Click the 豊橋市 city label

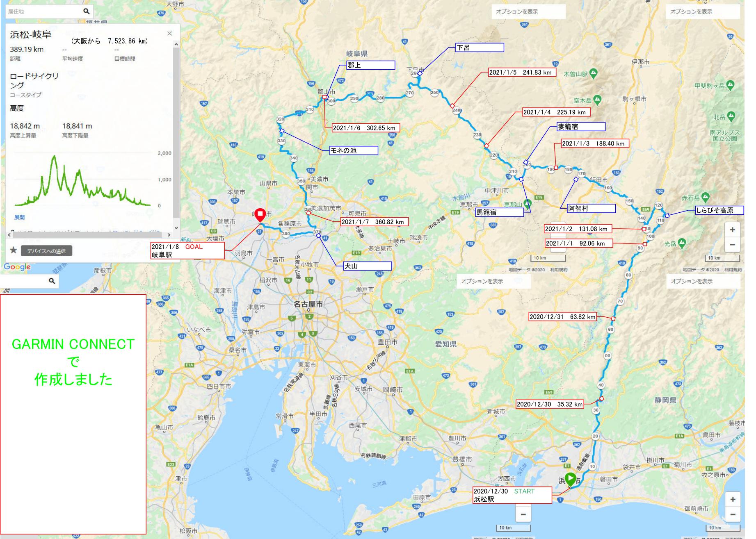[x=462, y=460]
